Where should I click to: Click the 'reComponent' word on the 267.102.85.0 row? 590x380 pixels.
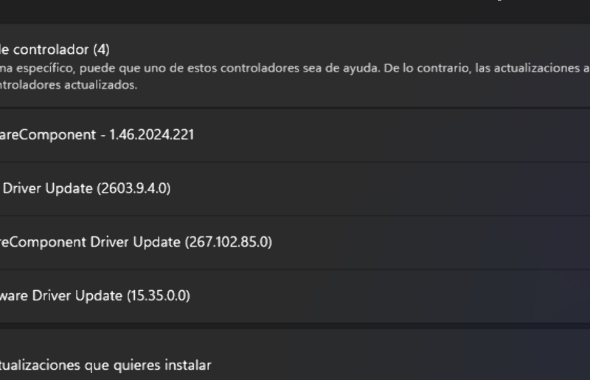(43, 242)
